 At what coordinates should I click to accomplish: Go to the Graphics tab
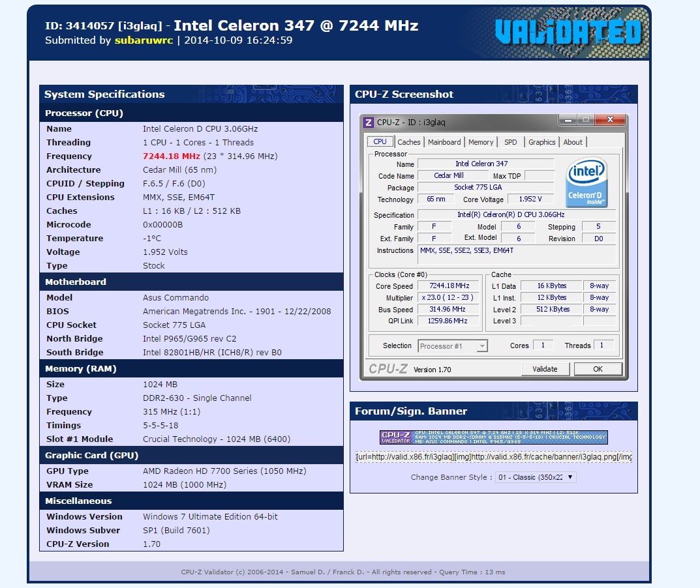coord(542,142)
